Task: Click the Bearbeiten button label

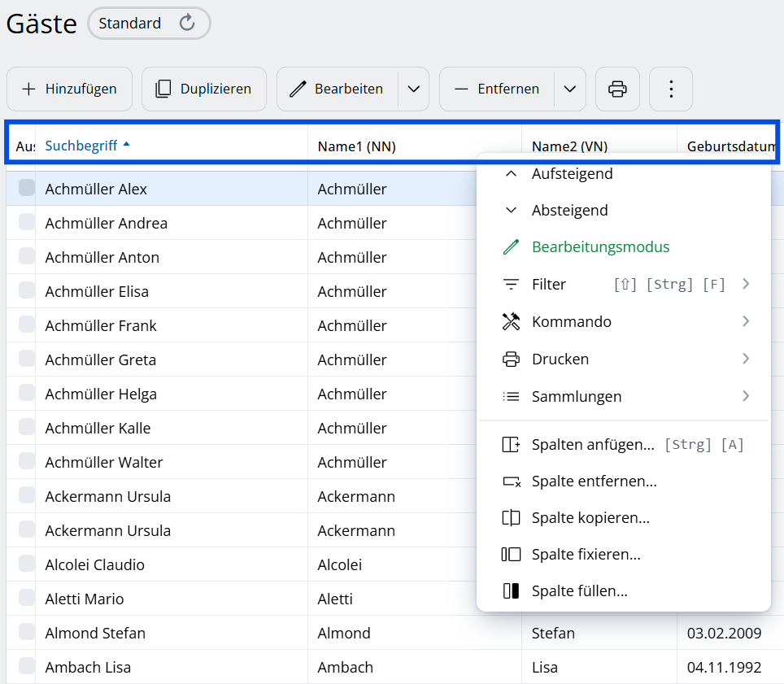Action: pos(349,89)
